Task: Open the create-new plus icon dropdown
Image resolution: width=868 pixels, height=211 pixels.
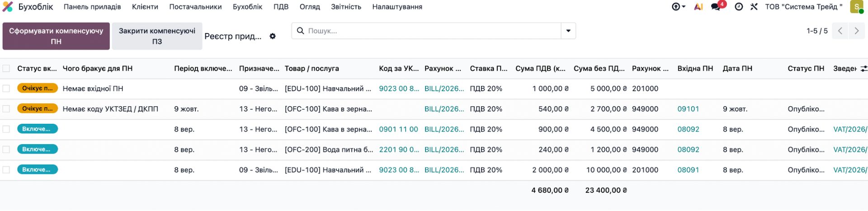Action: (678, 7)
